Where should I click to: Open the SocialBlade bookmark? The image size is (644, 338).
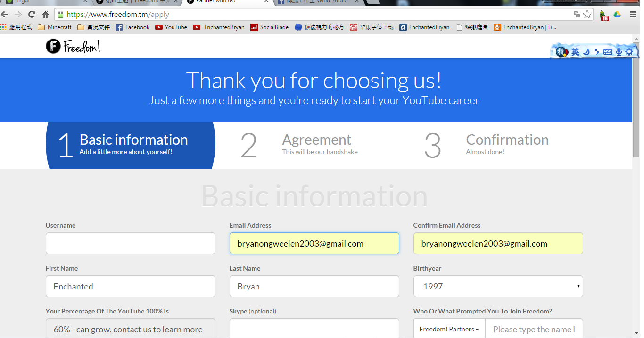pos(270,27)
